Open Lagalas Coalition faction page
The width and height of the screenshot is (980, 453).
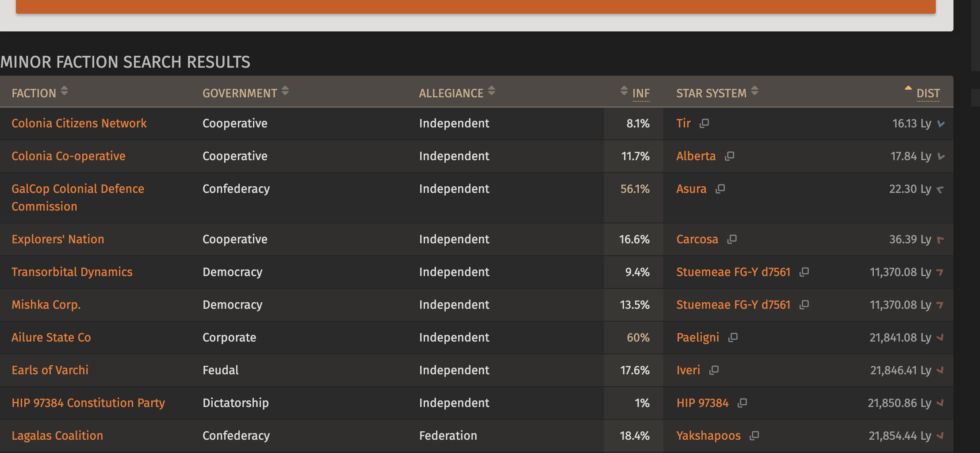[57, 436]
